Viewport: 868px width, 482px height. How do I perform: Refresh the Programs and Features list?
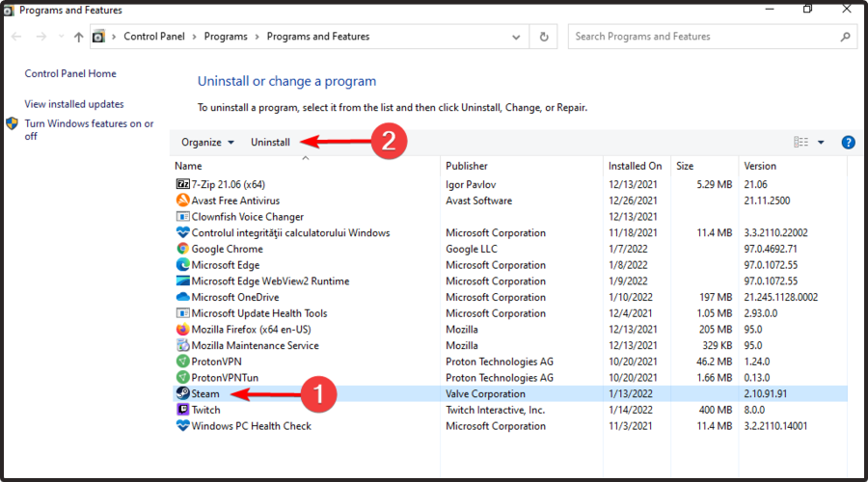pyautogui.click(x=544, y=37)
